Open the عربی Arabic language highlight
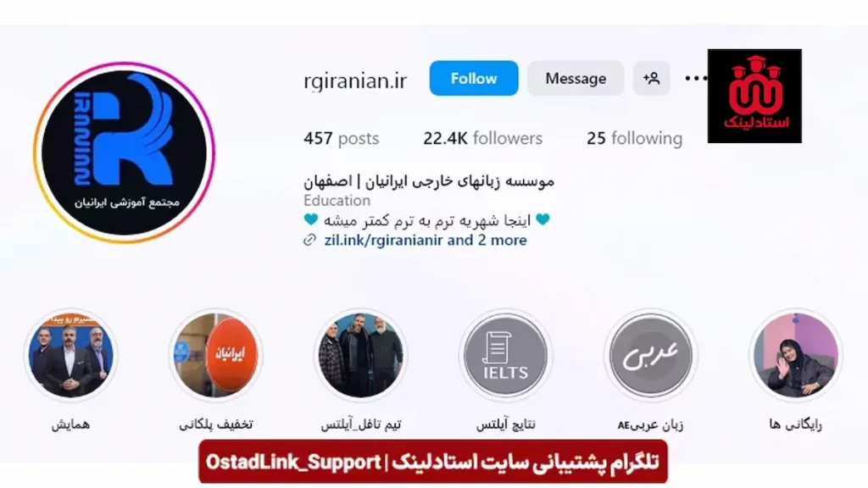This screenshot has width=868, height=488. point(650,355)
